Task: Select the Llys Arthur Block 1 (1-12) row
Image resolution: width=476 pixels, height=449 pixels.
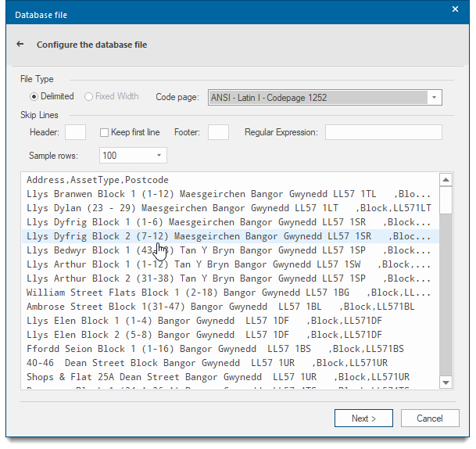Action: [231, 264]
